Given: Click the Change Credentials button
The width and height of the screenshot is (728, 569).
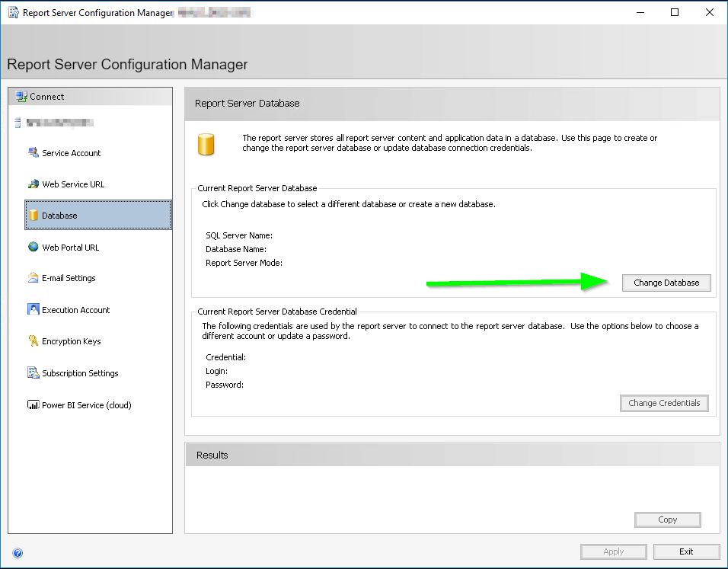Looking at the screenshot, I should coord(664,403).
